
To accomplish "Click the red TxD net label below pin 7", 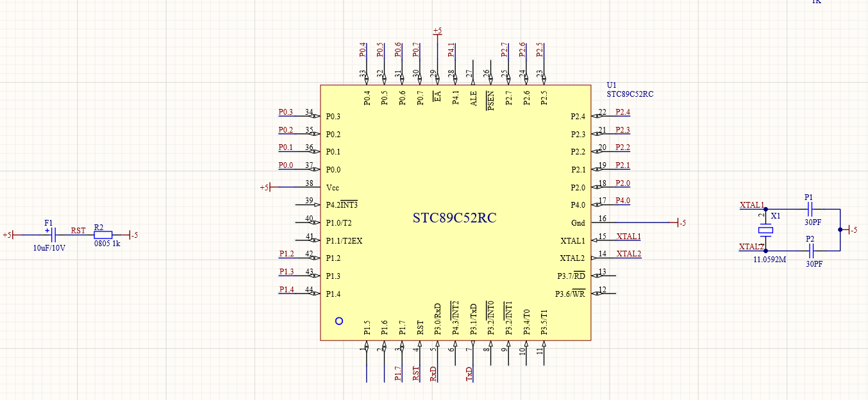I will [469, 374].
